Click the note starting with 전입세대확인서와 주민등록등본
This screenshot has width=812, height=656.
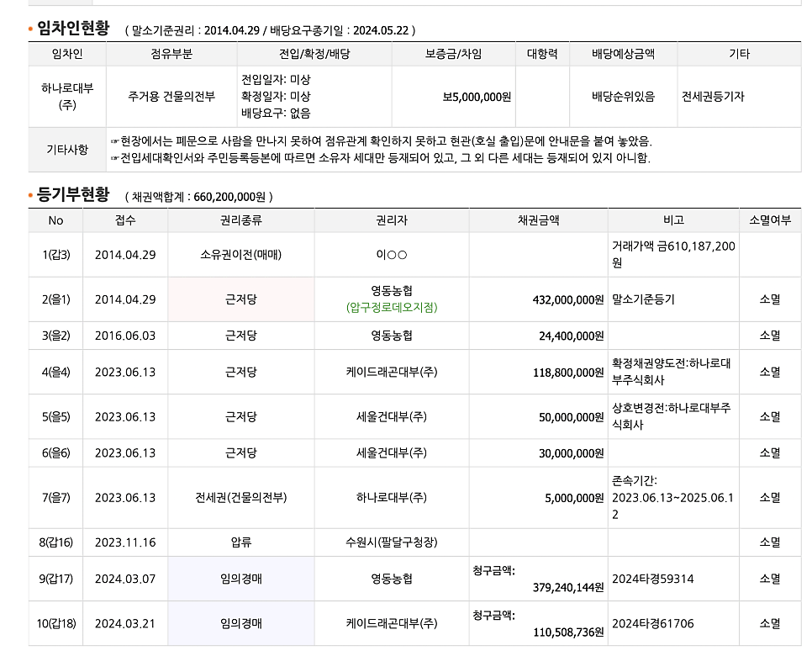(381, 158)
